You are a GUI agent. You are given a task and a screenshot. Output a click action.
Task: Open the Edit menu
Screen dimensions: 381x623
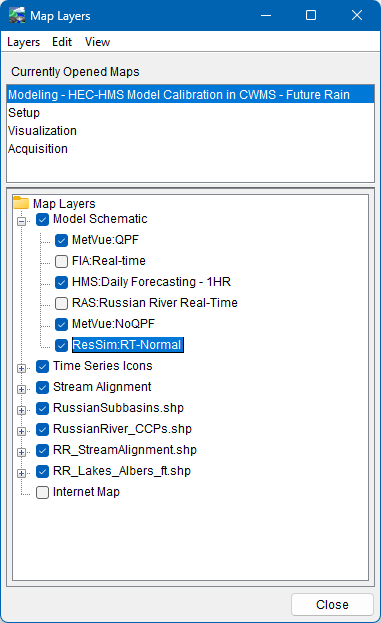tap(62, 42)
